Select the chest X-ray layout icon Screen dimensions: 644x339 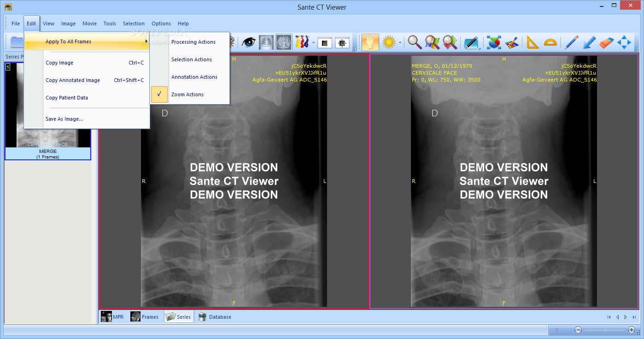267,42
